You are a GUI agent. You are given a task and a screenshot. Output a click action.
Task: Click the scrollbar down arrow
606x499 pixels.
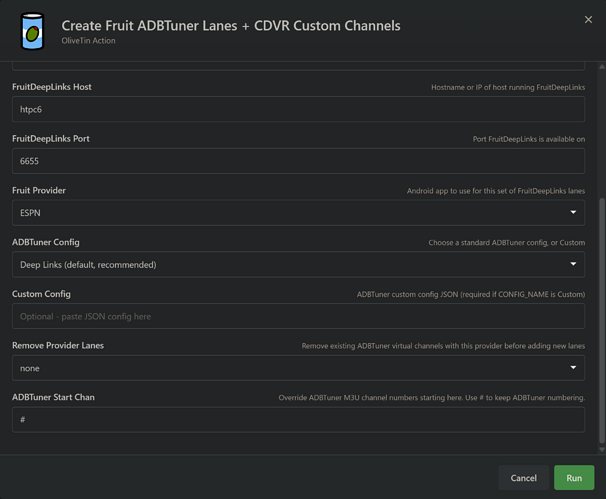(x=602, y=449)
